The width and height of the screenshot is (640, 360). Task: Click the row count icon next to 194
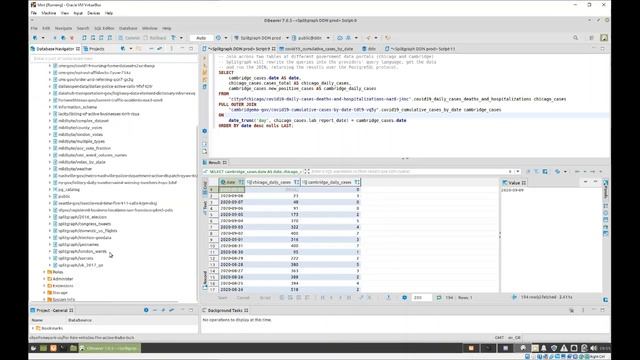(x=439, y=298)
